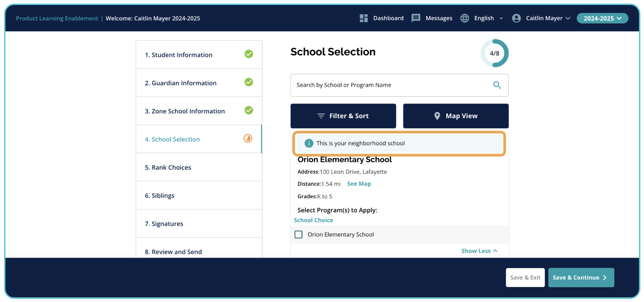644x302 pixels.
Task: Click the Messages chat bubble icon
Action: pyautogui.click(x=416, y=18)
